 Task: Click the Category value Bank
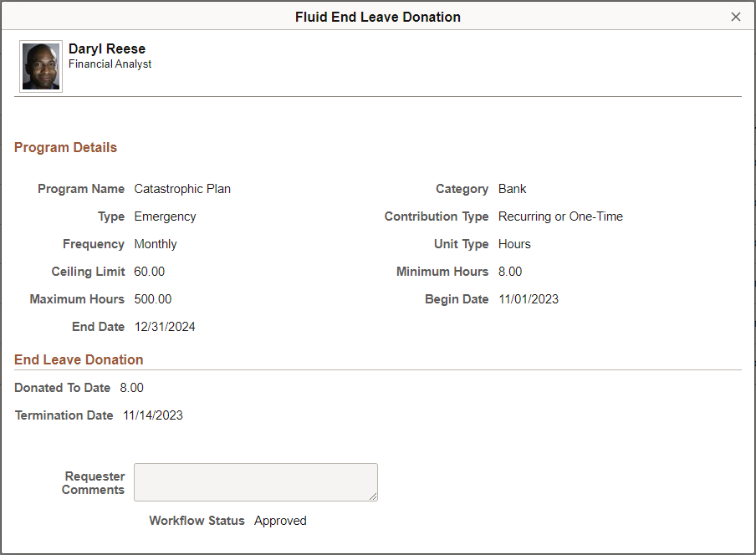coord(512,189)
